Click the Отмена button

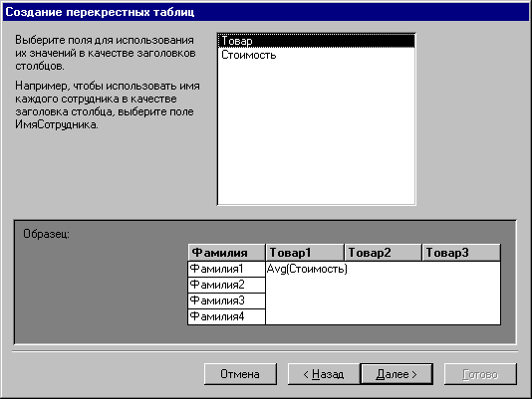point(240,374)
